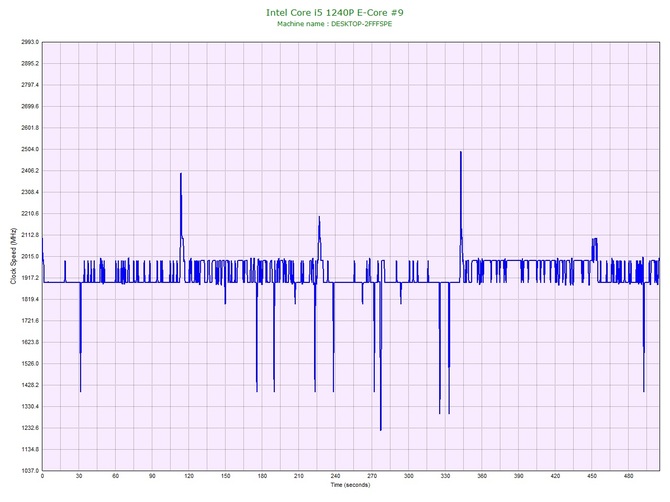Viewport: 670px width, 502px height.
Task: Click the 2895.2 y-axis value
Action: (x=30, y=64)
